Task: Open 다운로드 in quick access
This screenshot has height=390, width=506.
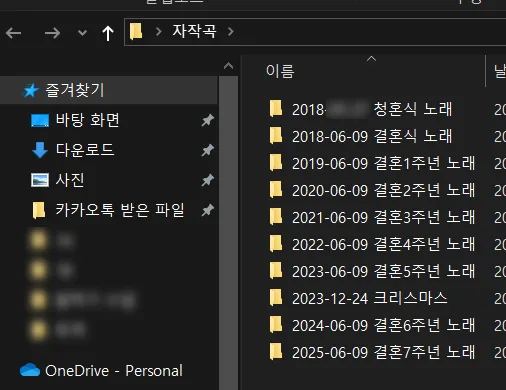Action: point(85,150)
